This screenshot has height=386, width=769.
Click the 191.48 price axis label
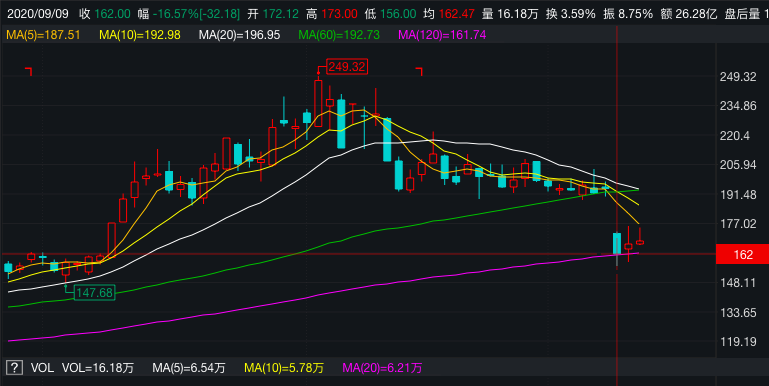click(738, 195)
